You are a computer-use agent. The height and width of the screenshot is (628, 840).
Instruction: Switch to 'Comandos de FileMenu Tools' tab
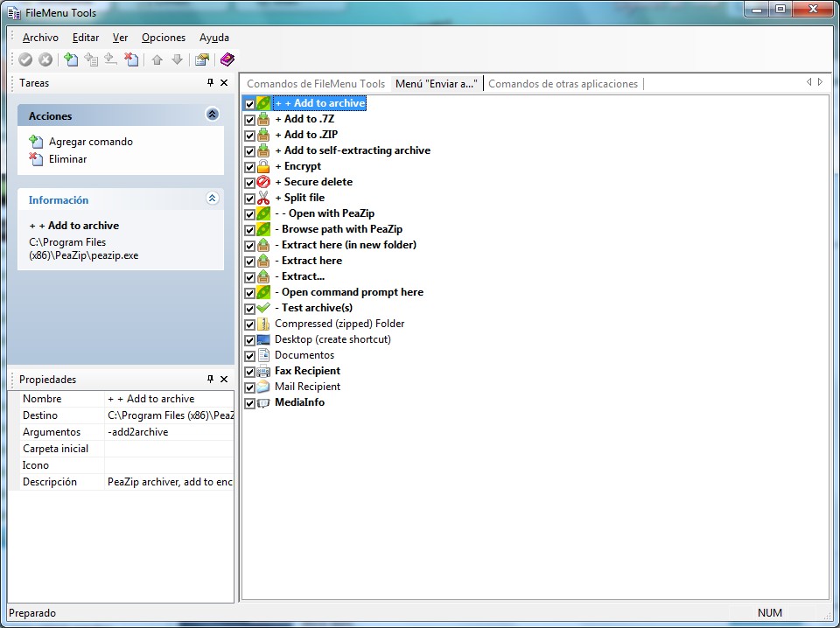coord(316,83)
